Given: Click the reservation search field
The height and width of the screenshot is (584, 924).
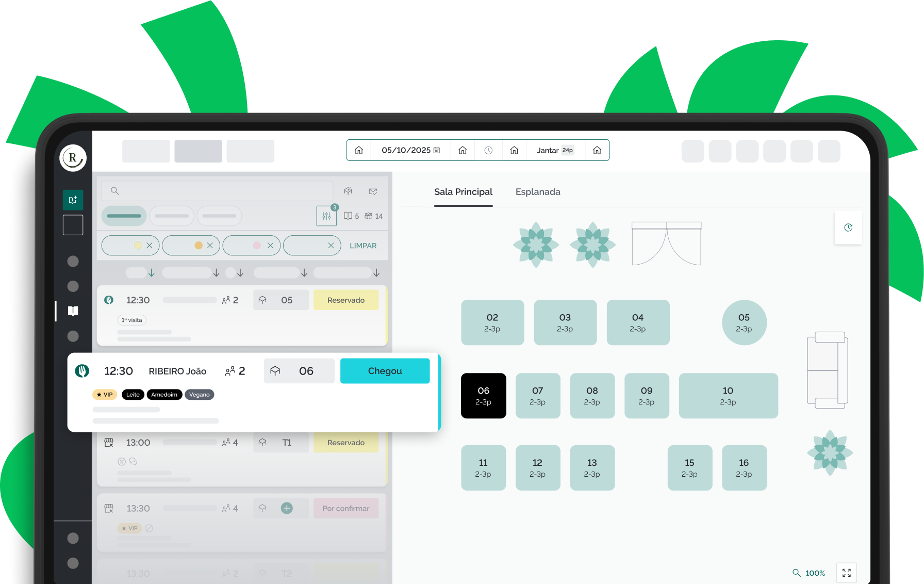Looking at the screenshot, I should (x=217, y=191).
